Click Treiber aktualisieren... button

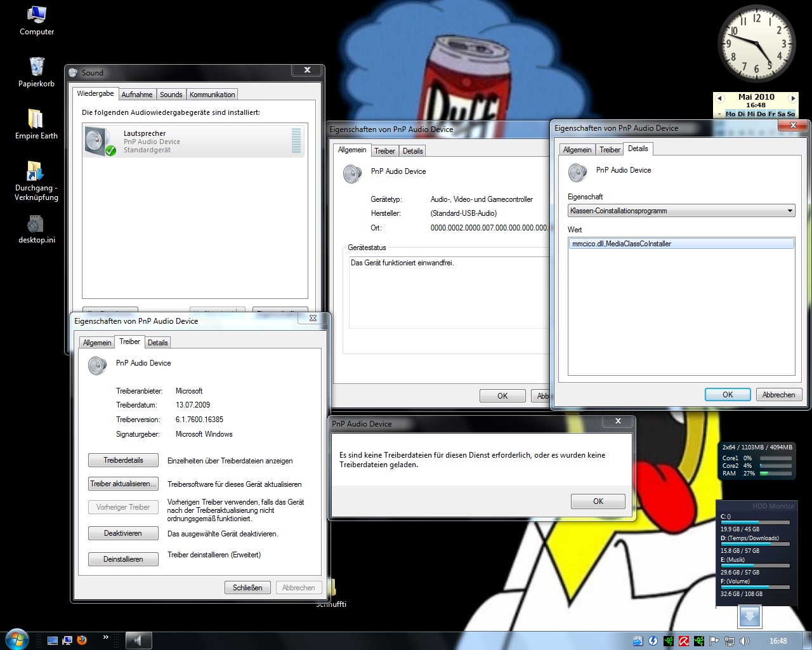123,484
